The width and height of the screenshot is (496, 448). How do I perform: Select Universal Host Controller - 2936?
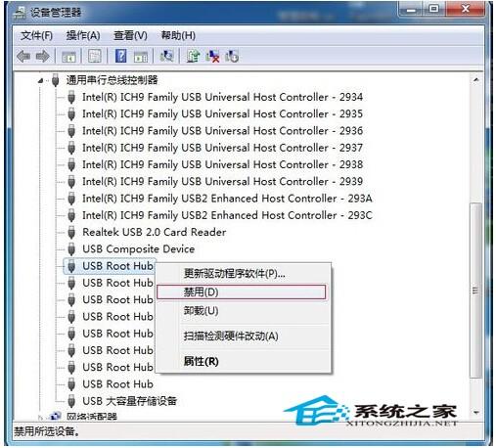tap(222, 131)
